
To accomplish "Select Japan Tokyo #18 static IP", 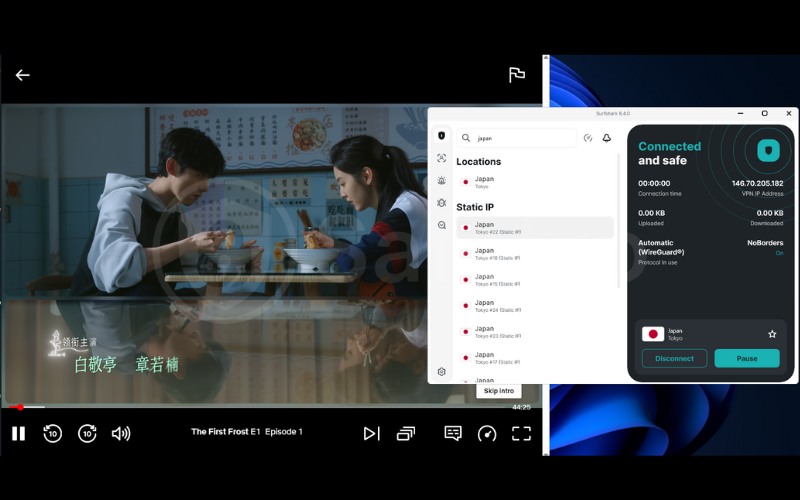I will pos(535,254).
